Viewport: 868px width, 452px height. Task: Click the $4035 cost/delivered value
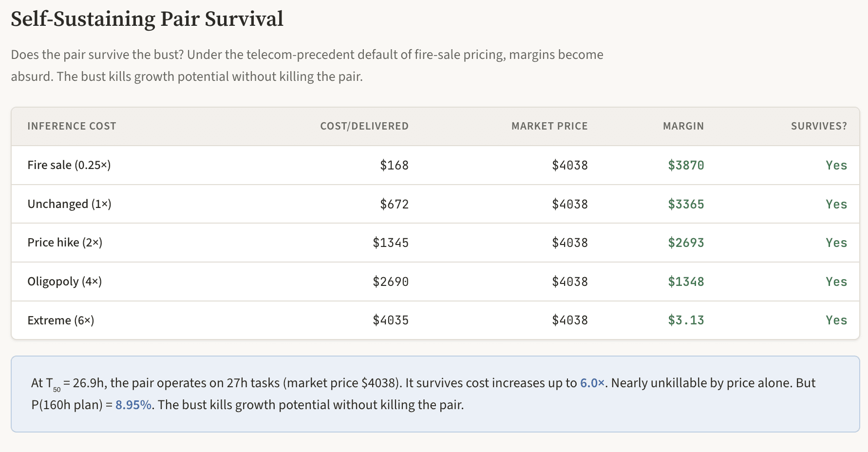tap(390, 320)
